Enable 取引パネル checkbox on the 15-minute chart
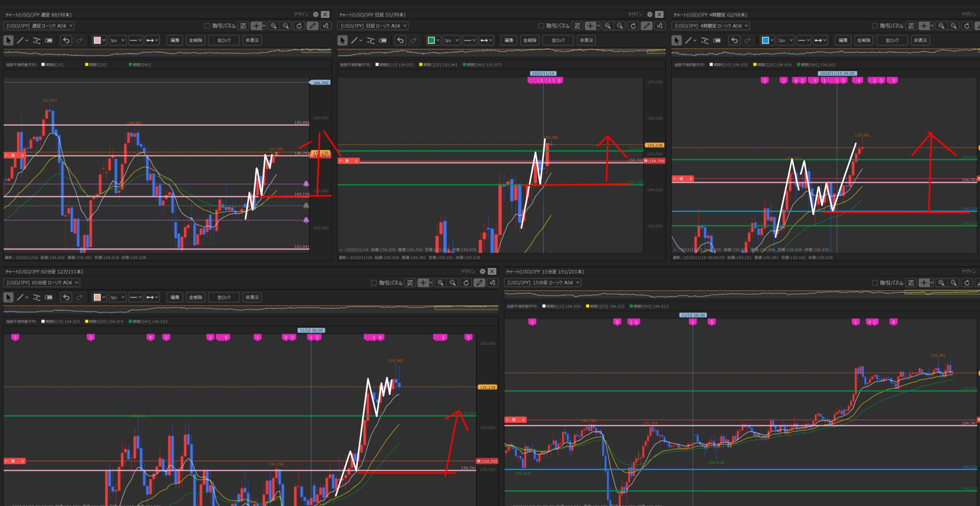The height and width of the screenshot is (506, 980). [875, 283]
